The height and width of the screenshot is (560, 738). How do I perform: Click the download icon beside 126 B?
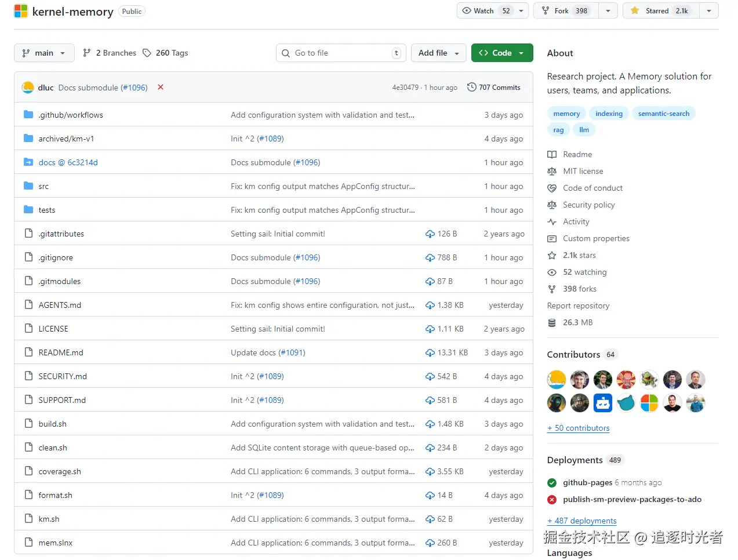pyautogui.click(x=430, y=234)
